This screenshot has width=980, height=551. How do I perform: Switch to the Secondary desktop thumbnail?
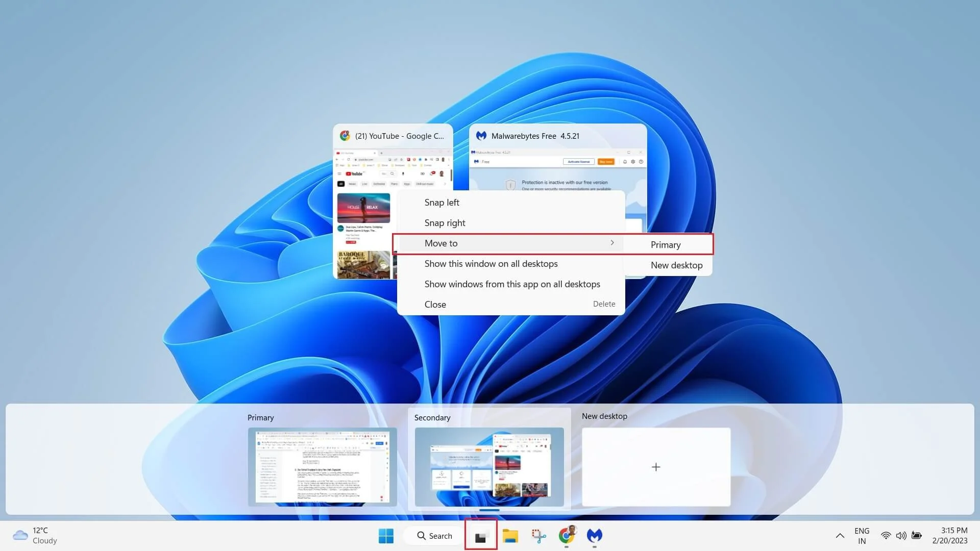point(489,466)
